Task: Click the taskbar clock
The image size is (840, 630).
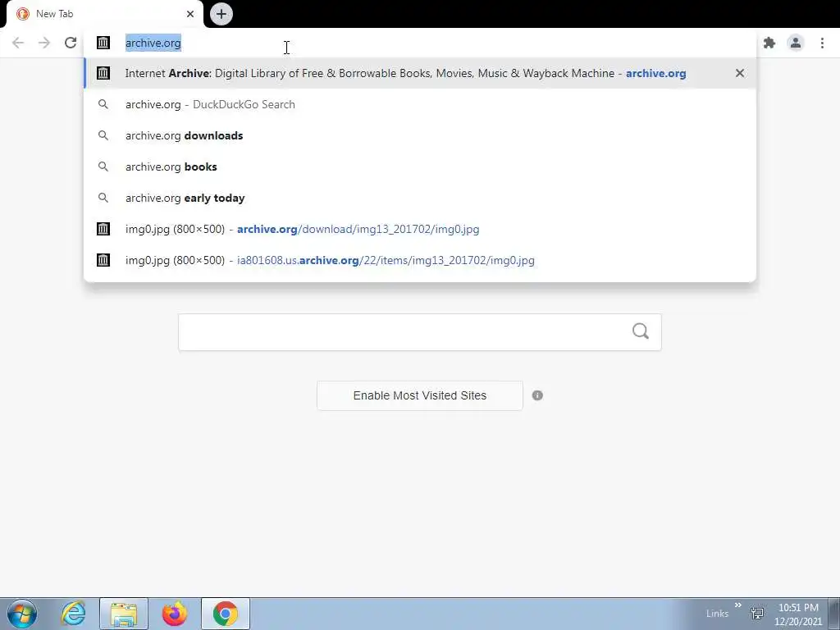Action: 798,614
